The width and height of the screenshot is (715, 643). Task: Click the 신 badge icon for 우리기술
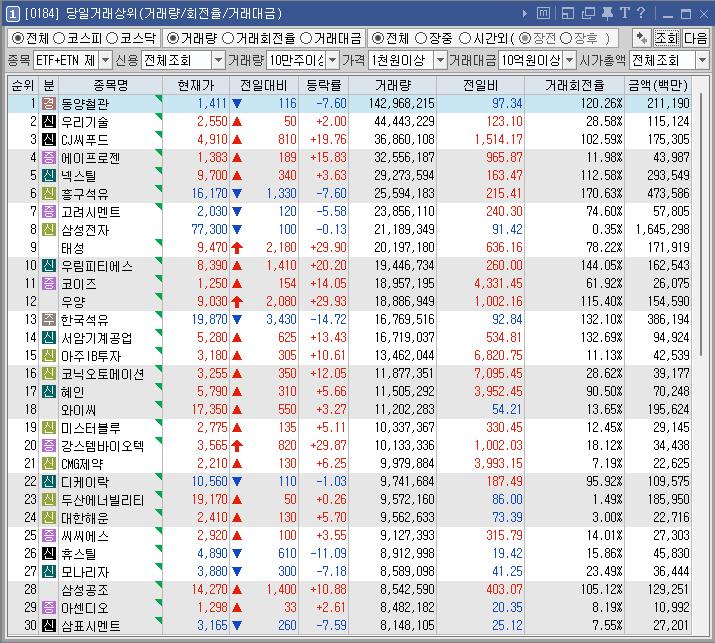point(49,121)
